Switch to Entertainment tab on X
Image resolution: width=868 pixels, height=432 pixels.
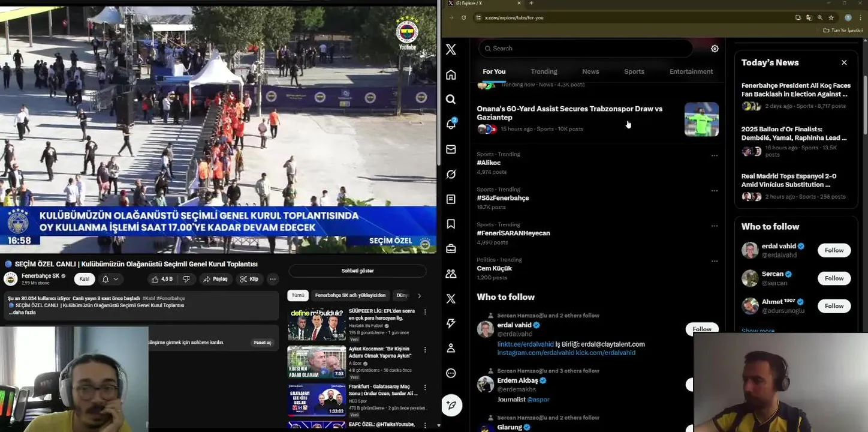[691, 71]
